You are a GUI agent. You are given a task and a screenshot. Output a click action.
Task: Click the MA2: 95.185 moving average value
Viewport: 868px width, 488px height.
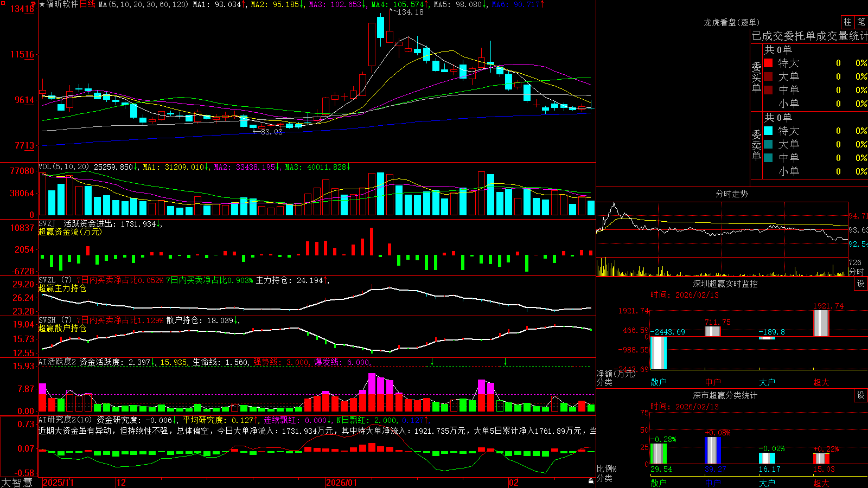[277, 4]
